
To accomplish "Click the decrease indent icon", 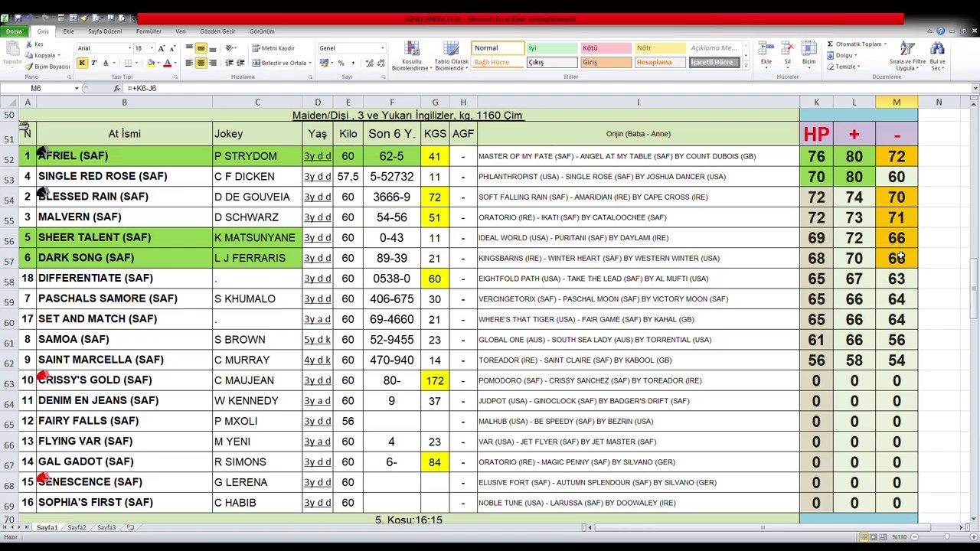I will [230, 63].
